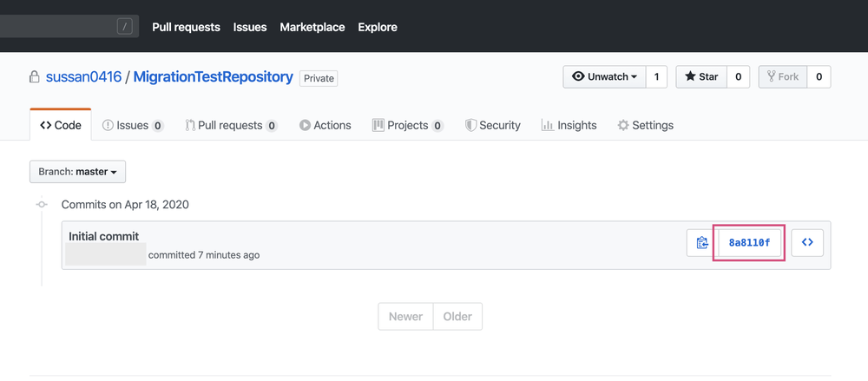The image size is (868, 381).
Task: View the stargazers count of 0
Action: tap(738, 77)
